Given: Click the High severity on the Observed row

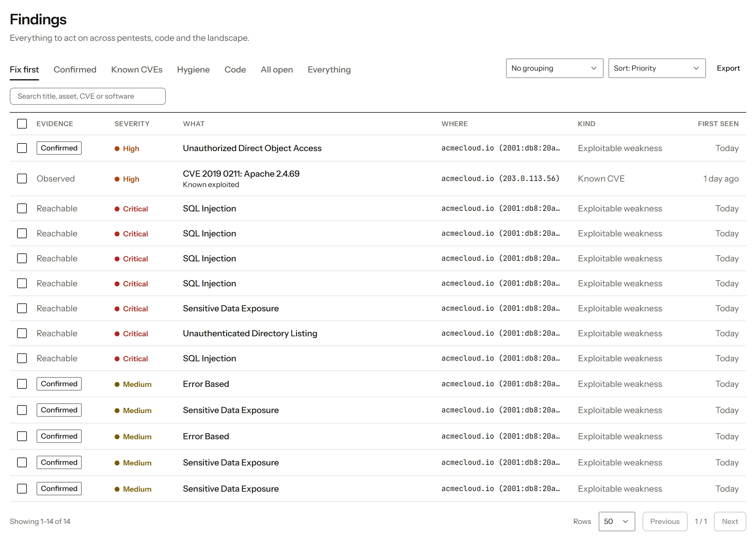Looking at the screenshot, I should click(127, 179).
